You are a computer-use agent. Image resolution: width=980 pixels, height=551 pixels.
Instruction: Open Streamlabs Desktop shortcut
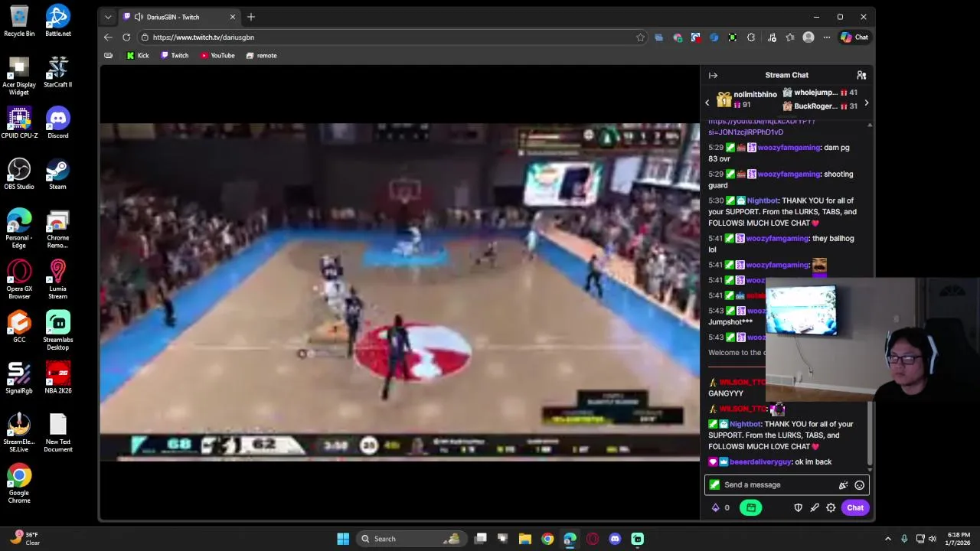click(x=58, y=331)
